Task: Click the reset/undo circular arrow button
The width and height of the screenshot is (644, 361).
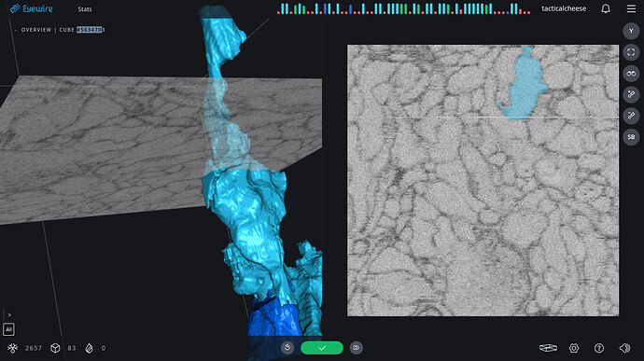Action: click(x=287, y=348)
